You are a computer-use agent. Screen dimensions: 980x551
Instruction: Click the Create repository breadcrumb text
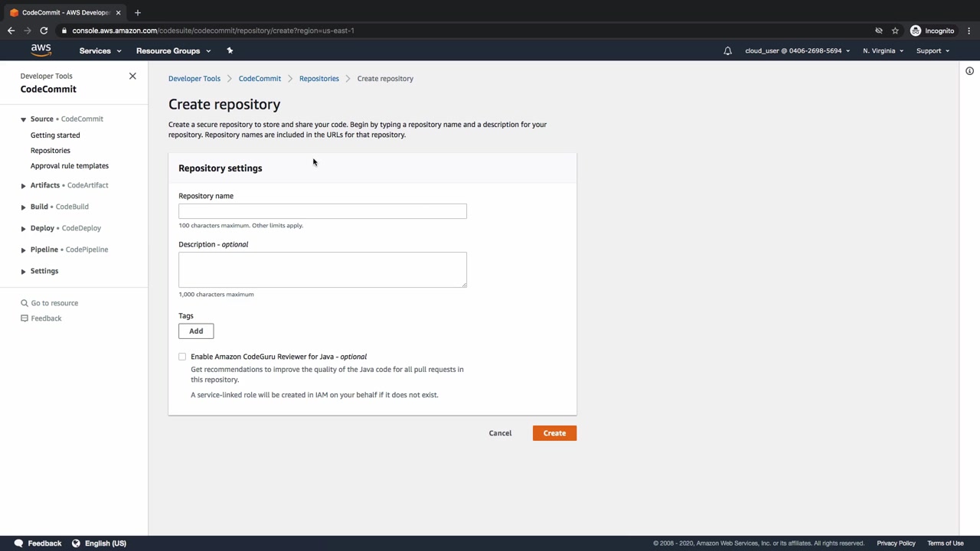pyautogui.click(x=385, y=79)
